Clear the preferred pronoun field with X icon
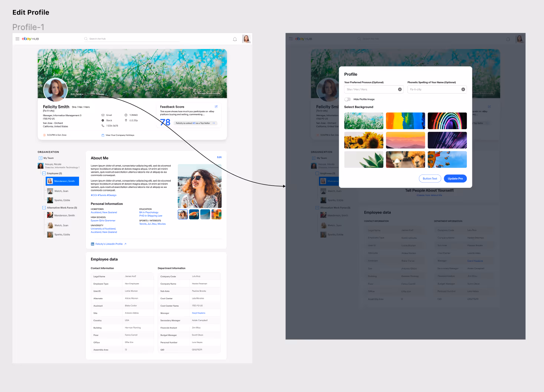 tap(400, 89)
